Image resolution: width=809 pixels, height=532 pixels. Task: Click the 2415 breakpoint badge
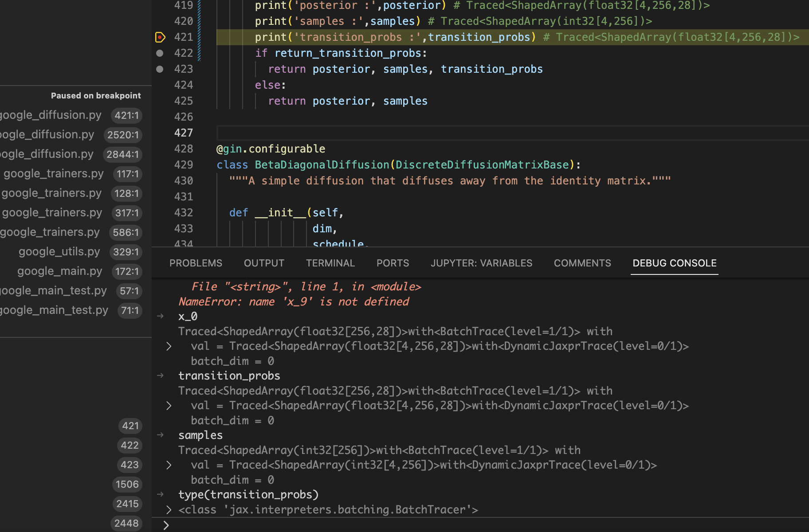coord(127,504)
